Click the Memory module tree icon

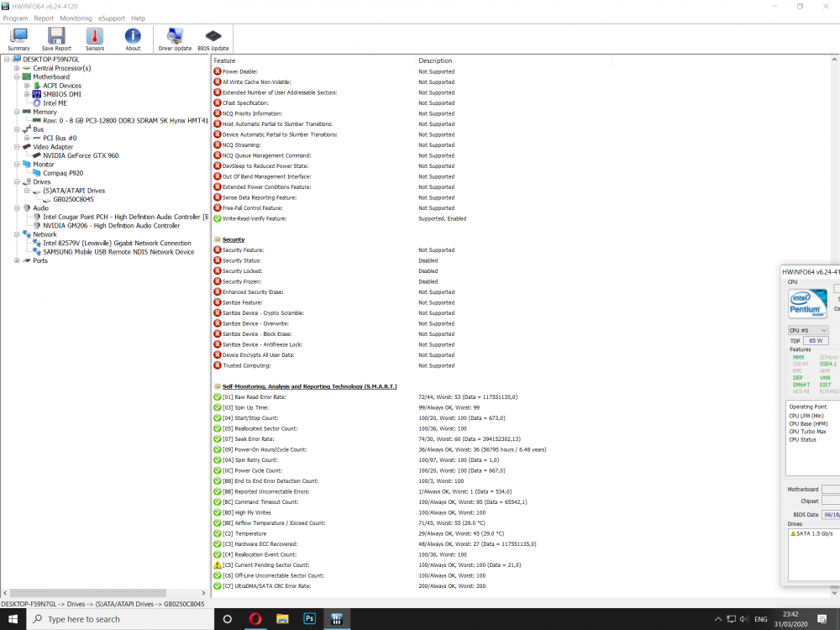(26, 112)
